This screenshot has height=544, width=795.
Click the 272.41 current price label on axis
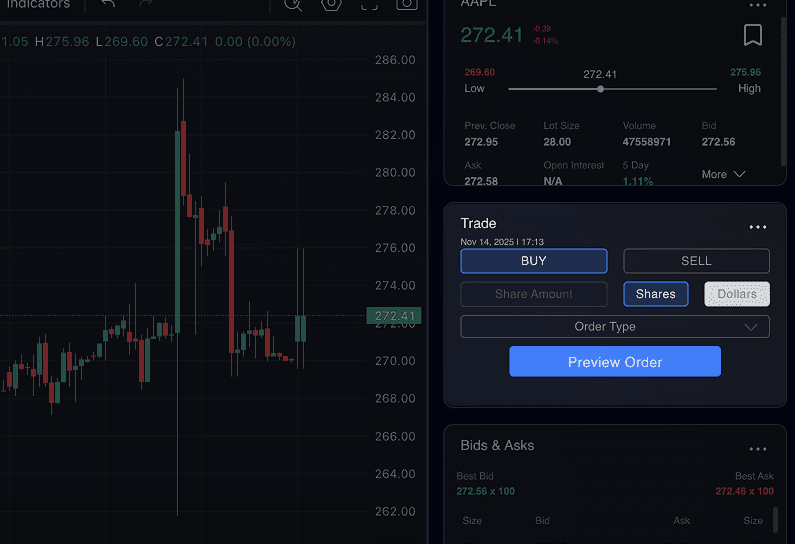394,316
